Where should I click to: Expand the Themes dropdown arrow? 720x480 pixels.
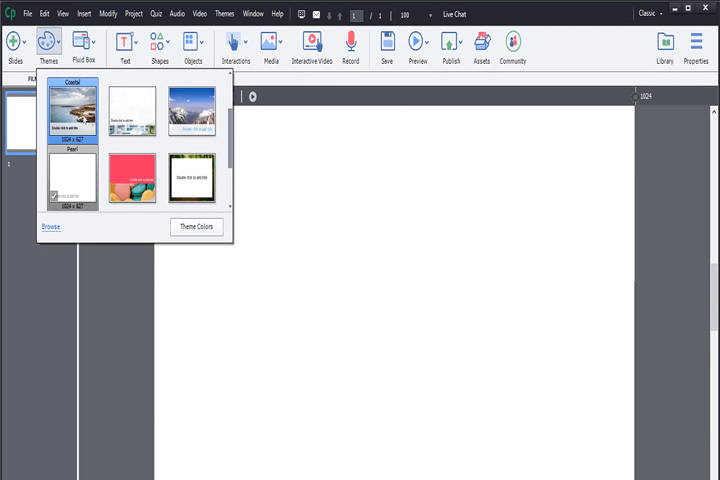tap(59, 42)
